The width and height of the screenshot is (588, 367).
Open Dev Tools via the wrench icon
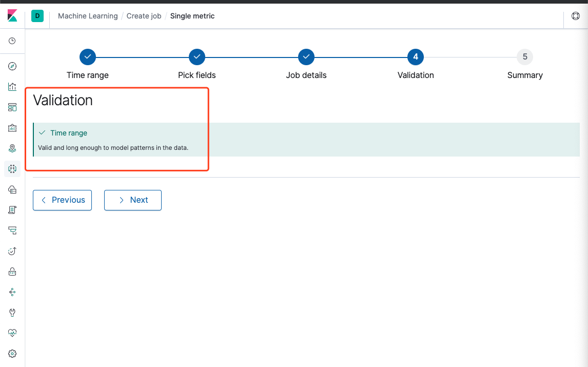click(12, 312)
